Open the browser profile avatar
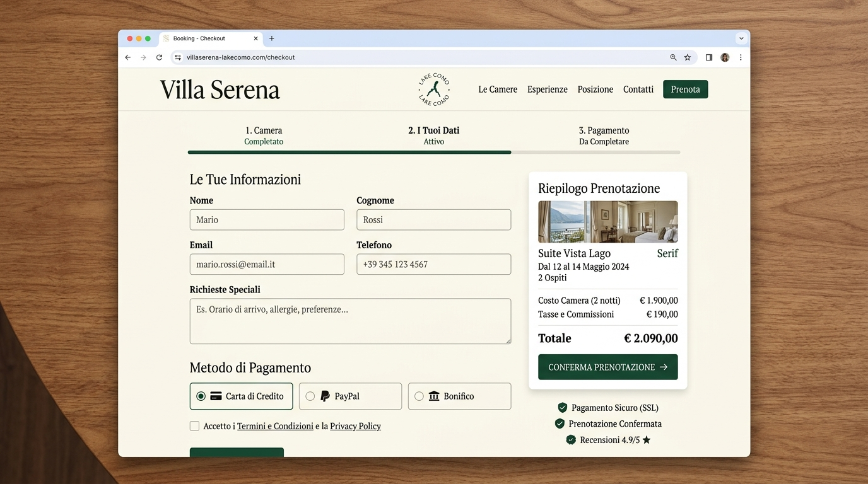Image resolution: width=868 pixels, height=484 pixels. 725,57
